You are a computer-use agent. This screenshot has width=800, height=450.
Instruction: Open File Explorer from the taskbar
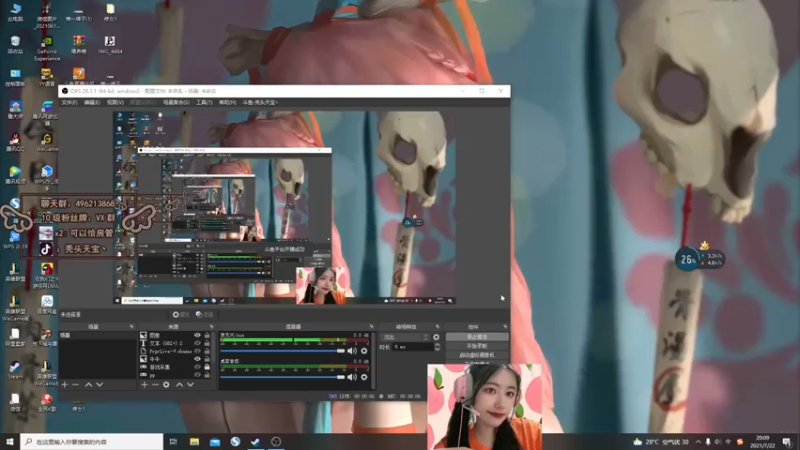click(x=194, y=441)
